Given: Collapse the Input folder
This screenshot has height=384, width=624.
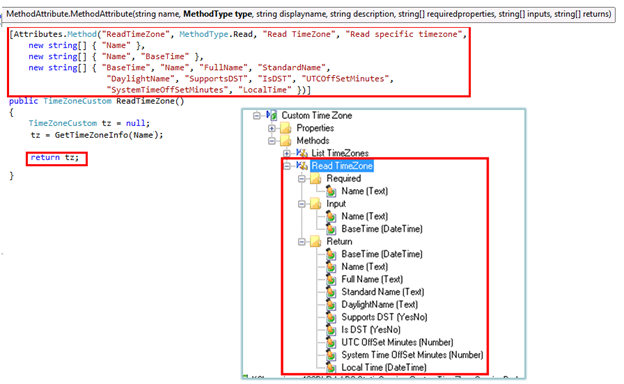Looking at the screenshot, I should tap(302, 204).
